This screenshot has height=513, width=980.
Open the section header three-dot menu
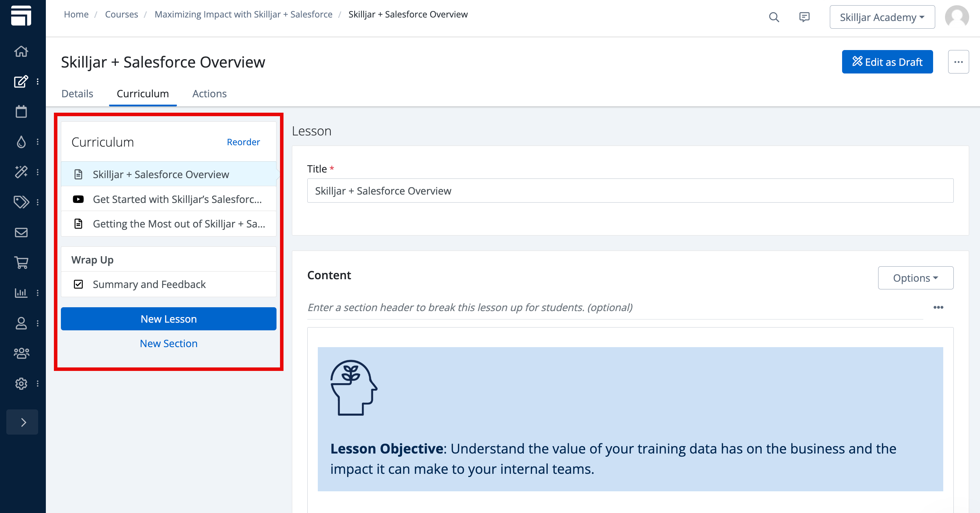click(x=938, y=307)
